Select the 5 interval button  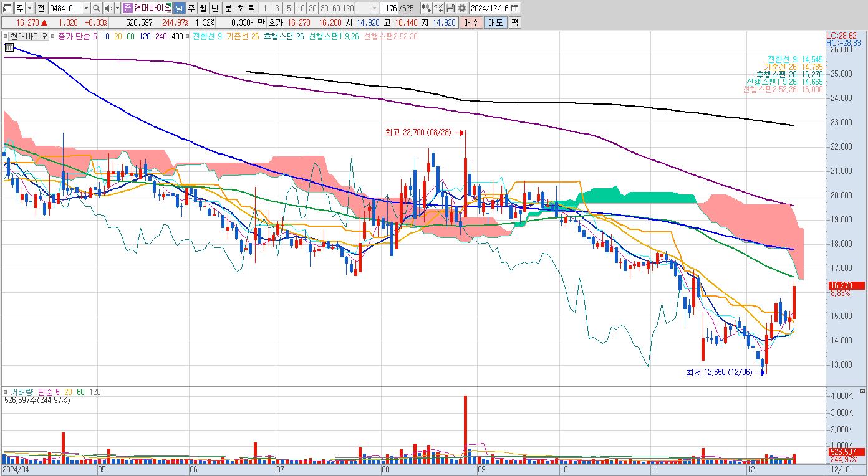(x=288, y=8)
